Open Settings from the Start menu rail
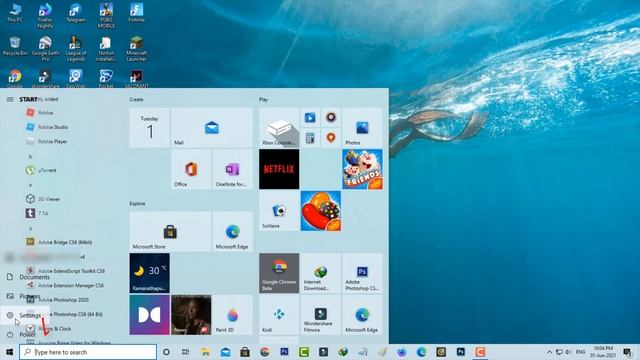This screenshot has width=640, height=360. [x=24, y=315]
